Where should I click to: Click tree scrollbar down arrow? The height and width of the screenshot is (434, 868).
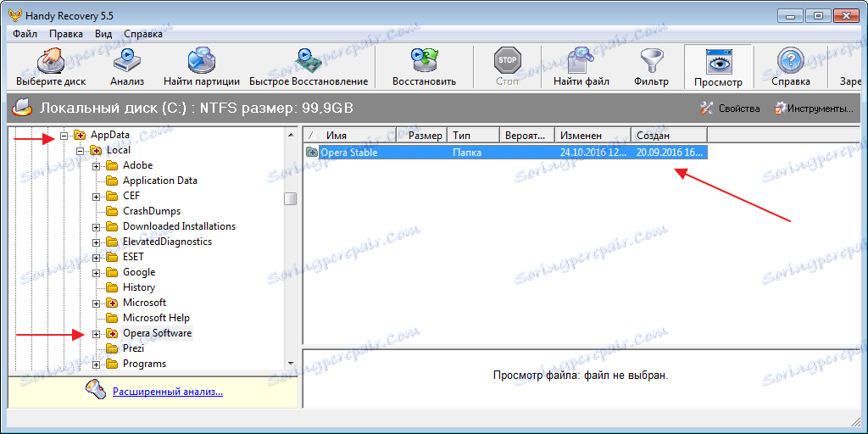[x=291, y=364]
